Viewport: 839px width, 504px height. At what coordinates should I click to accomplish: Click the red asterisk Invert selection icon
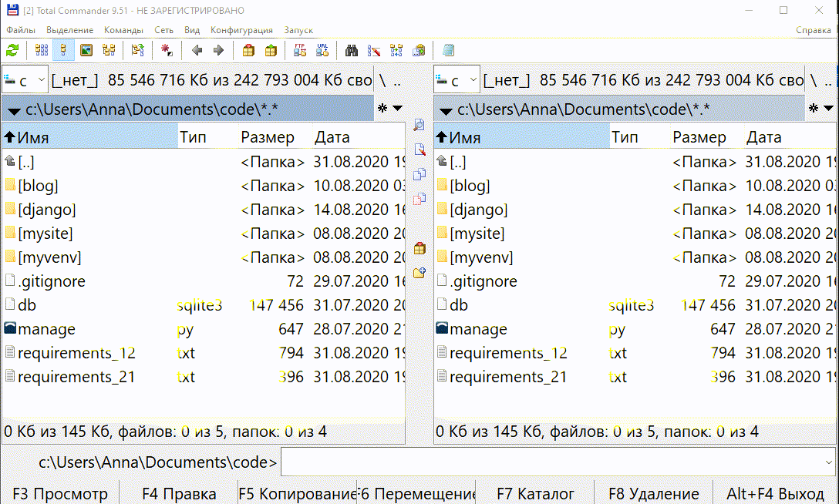167,51
